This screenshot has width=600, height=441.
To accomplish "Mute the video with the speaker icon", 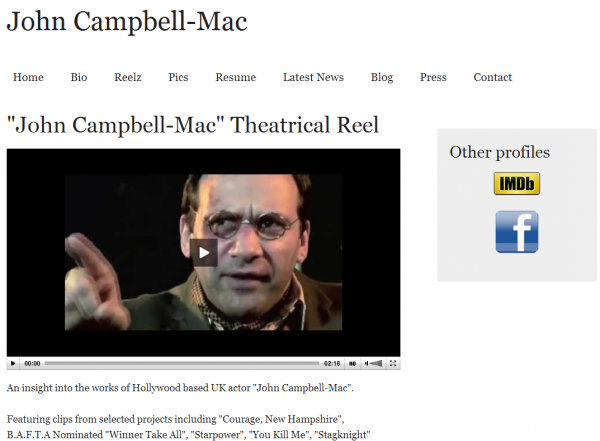I will click(366, 363).
